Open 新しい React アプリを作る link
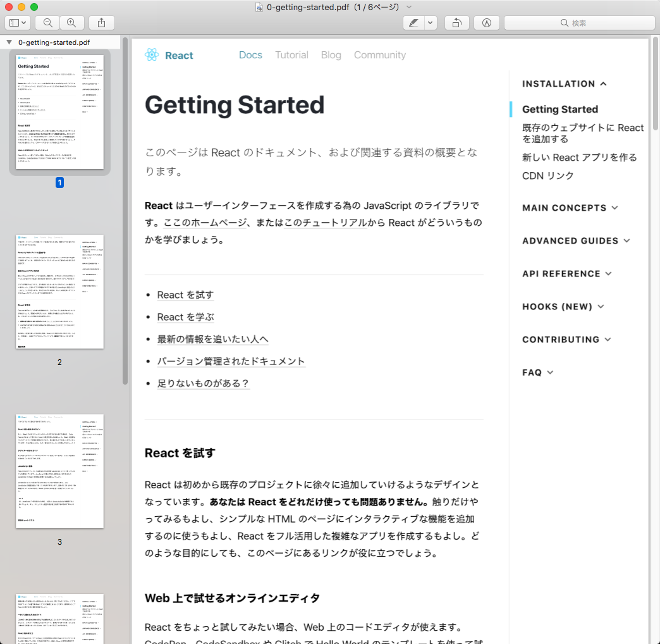Screen dimensions: 660x644 (579, 157)
